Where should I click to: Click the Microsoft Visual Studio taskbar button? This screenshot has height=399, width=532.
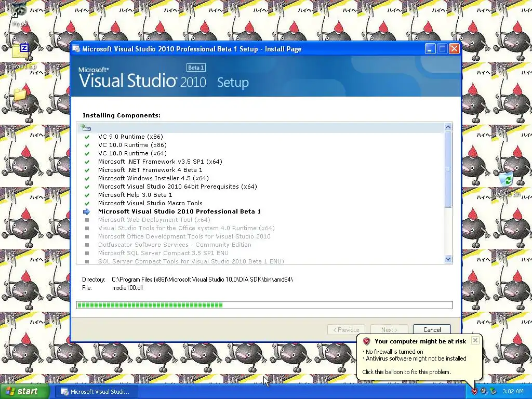coord(96,392)
